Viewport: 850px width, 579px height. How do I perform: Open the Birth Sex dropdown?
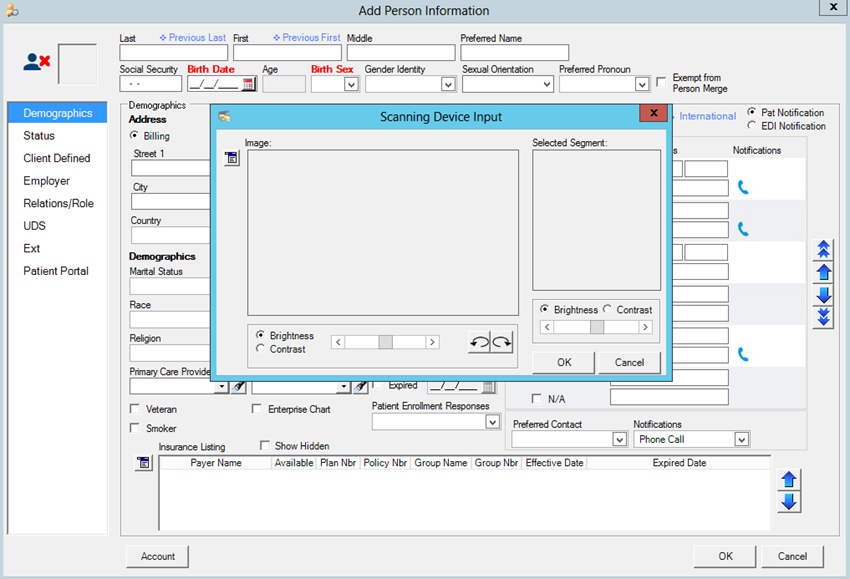pyautogui.click(x=351, y=85)
